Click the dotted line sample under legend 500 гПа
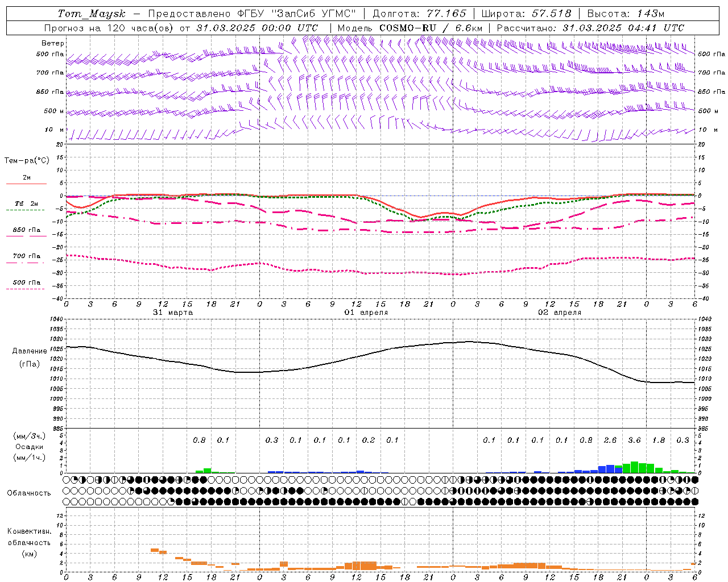This screenshot has height=582, width=728. click(26, 289)
